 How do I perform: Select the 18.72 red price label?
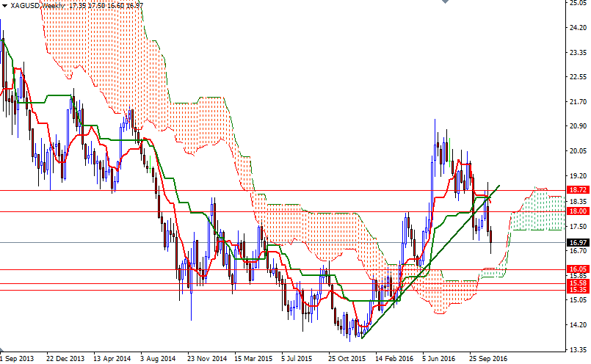[x=578, y=189]
